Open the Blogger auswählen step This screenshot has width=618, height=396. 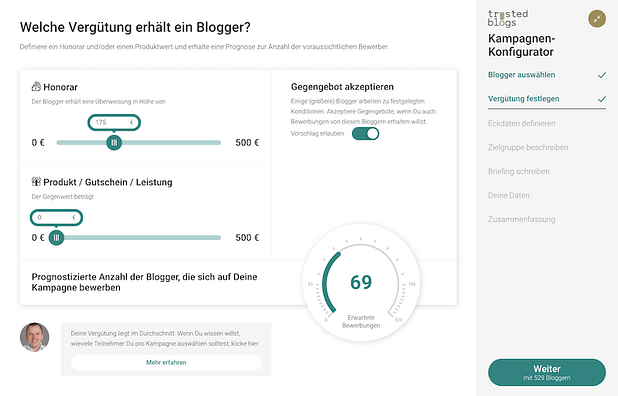click(x=521, y=75)
